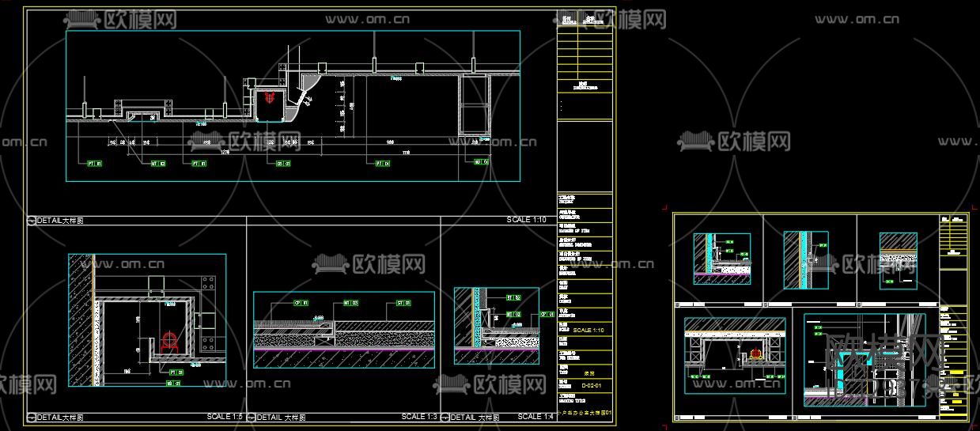The width and height of the screenshot is (980, 431).
Task: Click the 1276 overall dimension text
Action: tap(225, 151)
